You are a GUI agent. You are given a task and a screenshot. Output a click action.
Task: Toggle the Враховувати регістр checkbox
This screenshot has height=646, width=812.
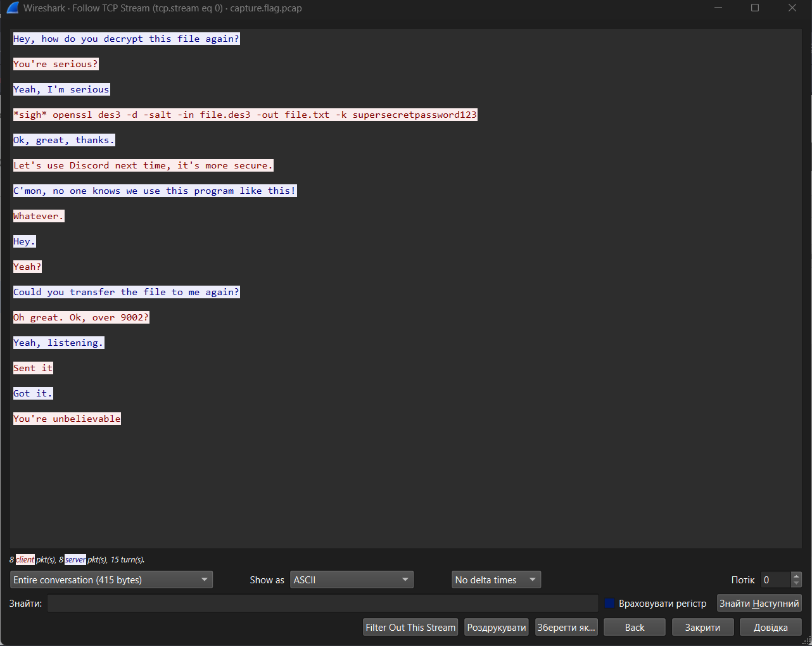tap(609, 604)
